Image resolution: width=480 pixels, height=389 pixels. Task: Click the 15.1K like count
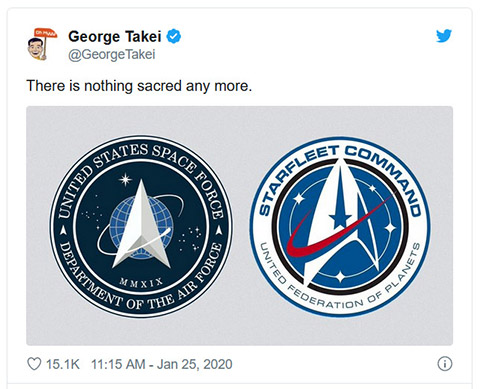(63, 364)
